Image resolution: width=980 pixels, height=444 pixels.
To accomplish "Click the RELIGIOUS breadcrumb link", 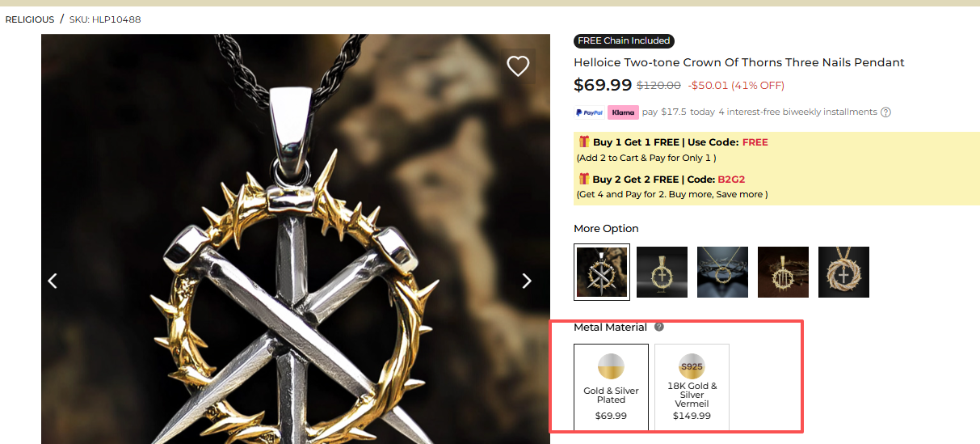I will coord(30,19).
